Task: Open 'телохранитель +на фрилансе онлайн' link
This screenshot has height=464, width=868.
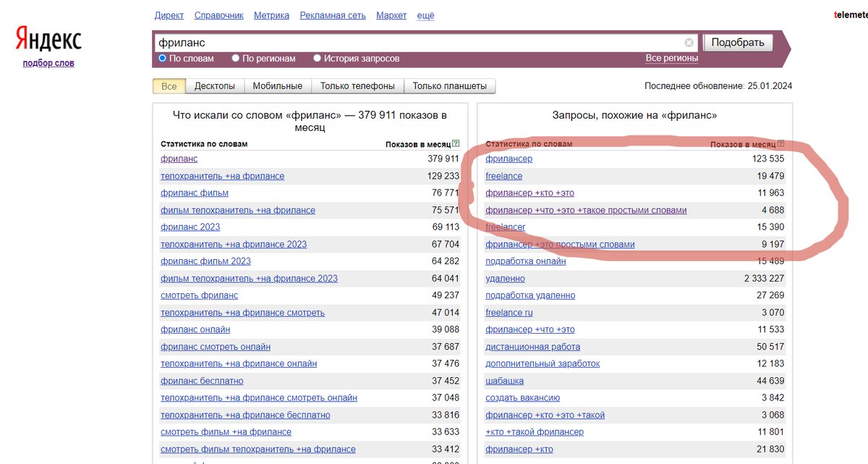Action: [239, 363]
